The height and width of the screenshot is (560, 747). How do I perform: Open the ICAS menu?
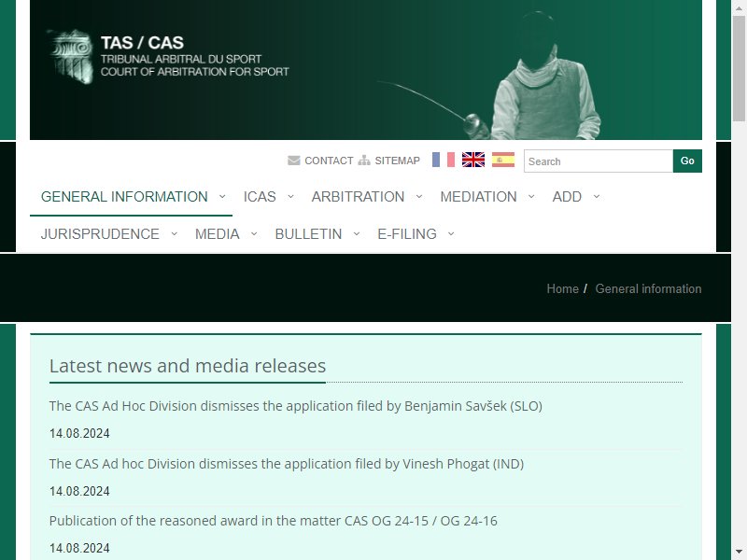point(260,197)
